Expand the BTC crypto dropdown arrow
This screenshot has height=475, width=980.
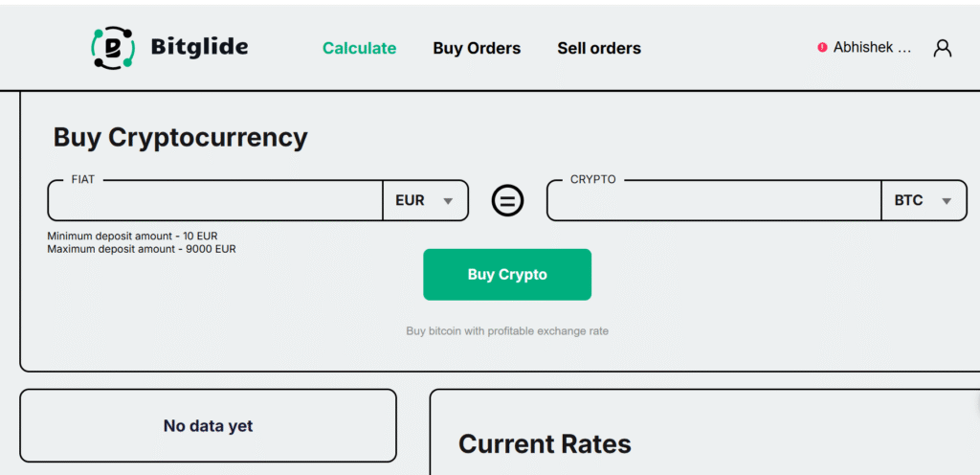click(x=947, y=201)
